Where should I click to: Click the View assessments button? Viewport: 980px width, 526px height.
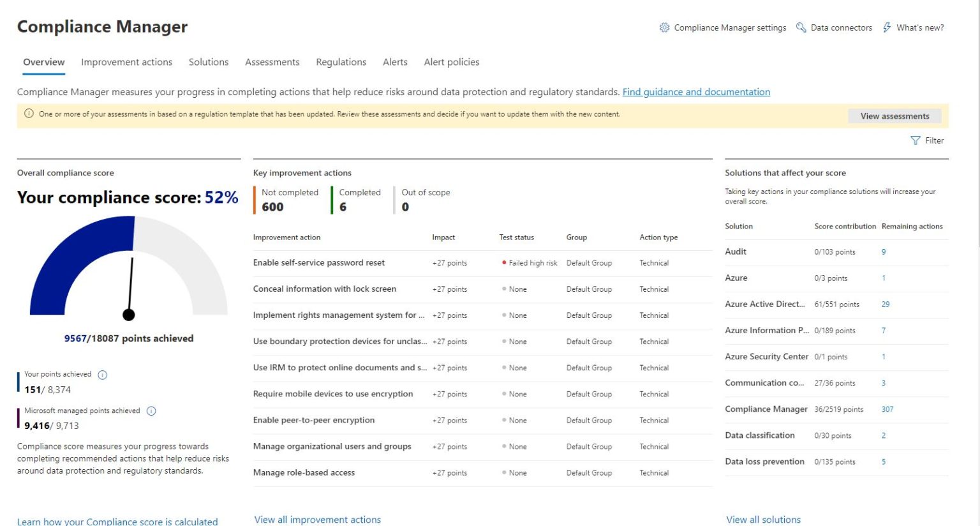(x=894, y=116)
